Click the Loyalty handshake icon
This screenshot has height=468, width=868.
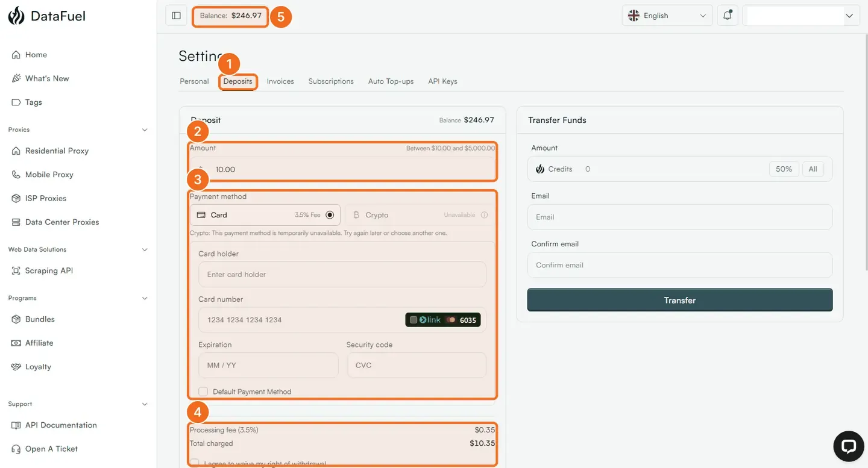16,367
